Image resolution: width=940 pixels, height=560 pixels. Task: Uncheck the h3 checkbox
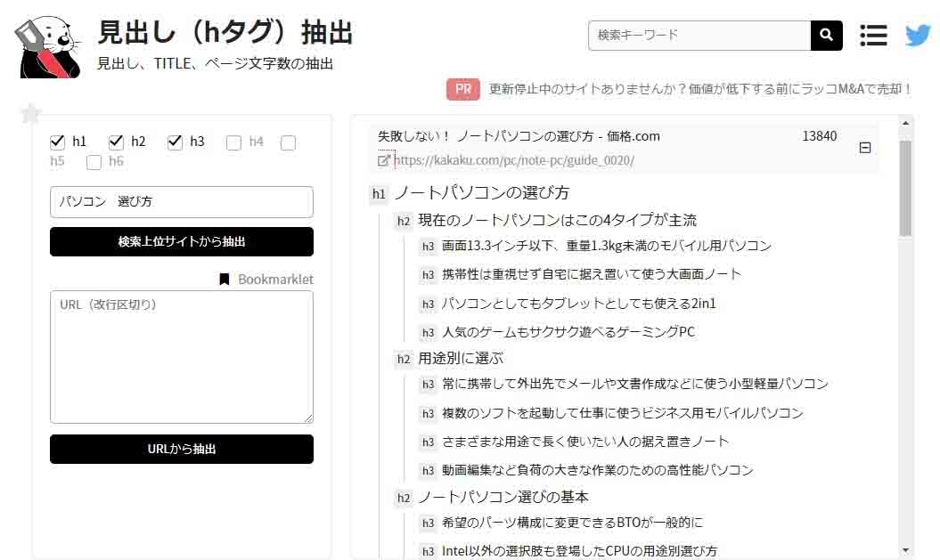[175, 142]
